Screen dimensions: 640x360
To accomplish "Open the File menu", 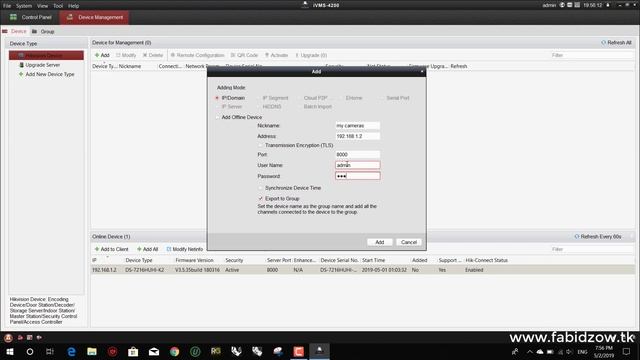I will 7,6.
